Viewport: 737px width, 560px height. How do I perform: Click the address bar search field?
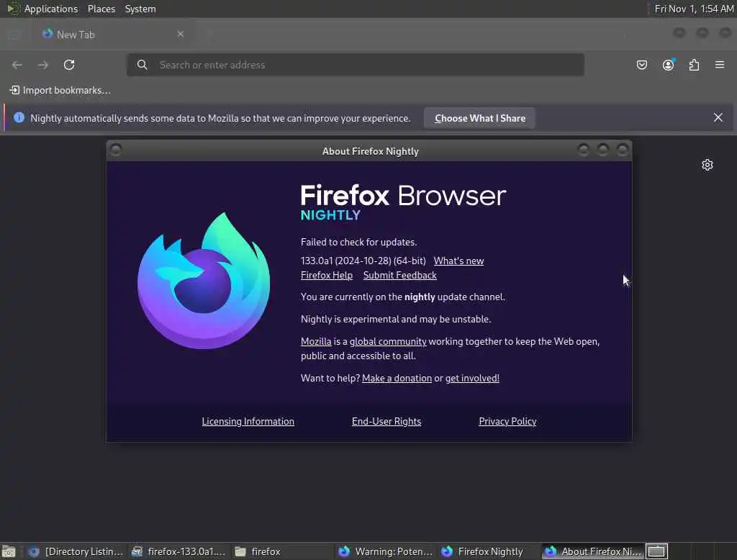[x=356, y=65]
